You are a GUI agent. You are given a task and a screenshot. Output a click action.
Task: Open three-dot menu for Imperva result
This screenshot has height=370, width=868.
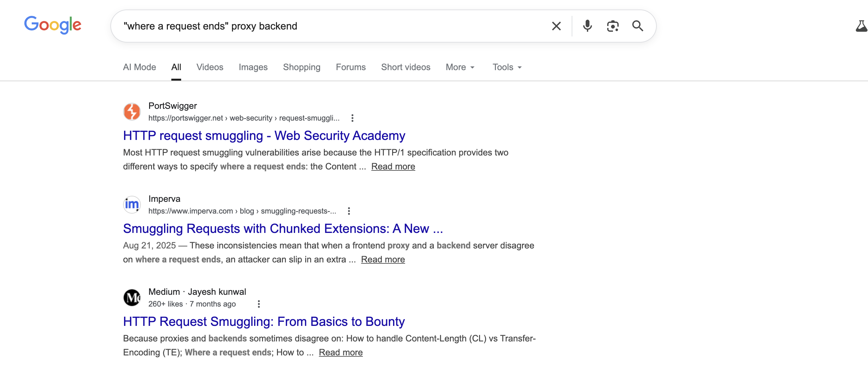(349, 211)
